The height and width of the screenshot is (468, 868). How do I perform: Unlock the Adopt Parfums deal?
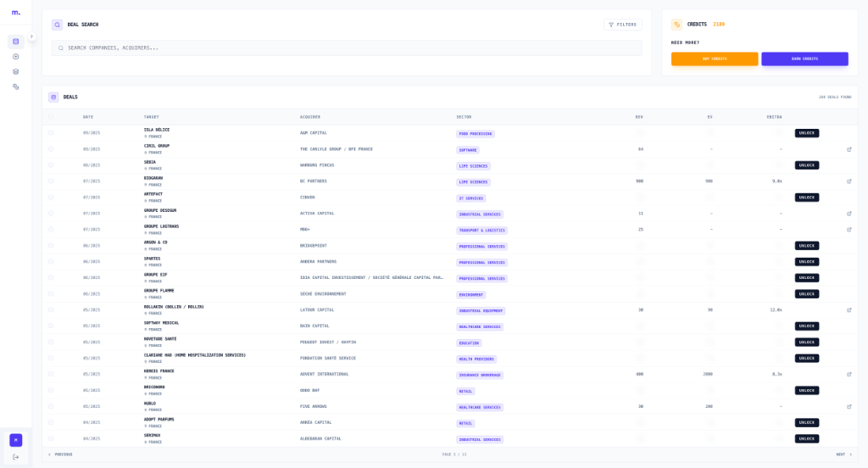pyautogui.click(x=807, y=422)
